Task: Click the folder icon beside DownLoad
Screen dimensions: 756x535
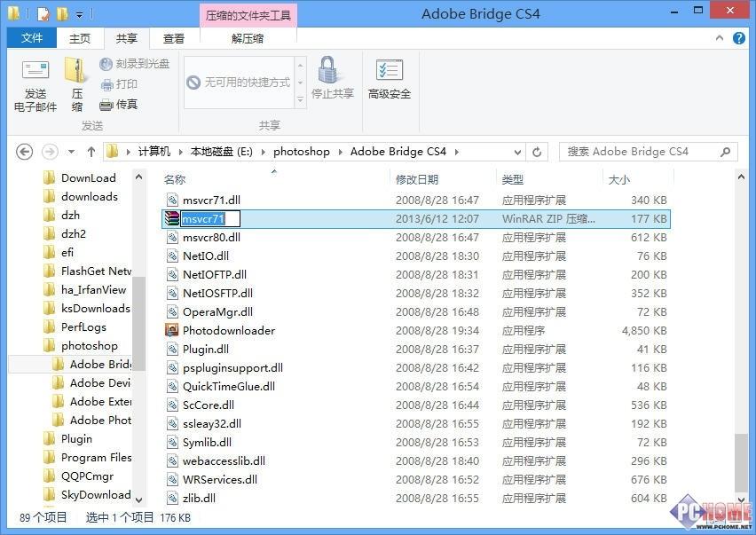Action: click(49, 177)
